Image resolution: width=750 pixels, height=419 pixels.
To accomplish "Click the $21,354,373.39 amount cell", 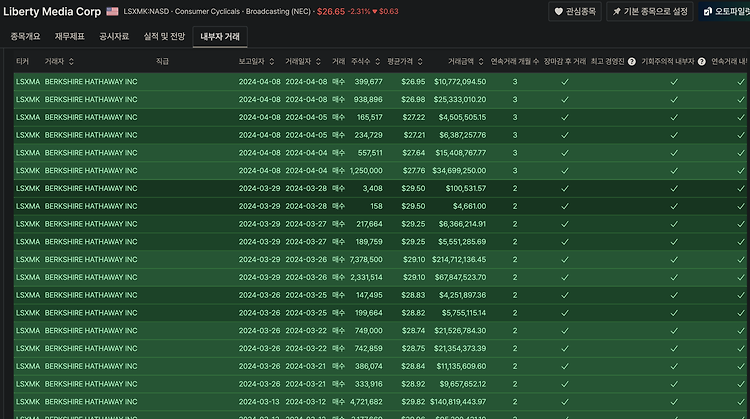I will (x=460, y=348).
